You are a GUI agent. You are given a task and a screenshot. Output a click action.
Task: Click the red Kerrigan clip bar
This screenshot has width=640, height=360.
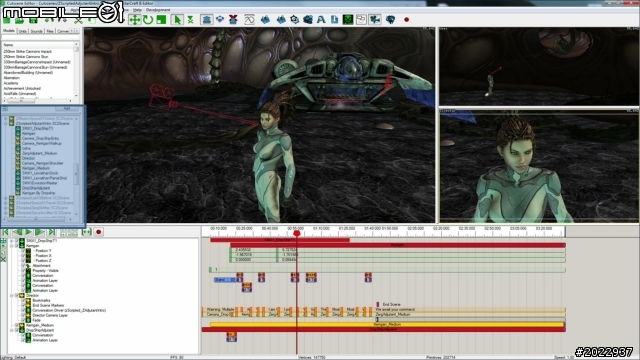pos(398,245)
